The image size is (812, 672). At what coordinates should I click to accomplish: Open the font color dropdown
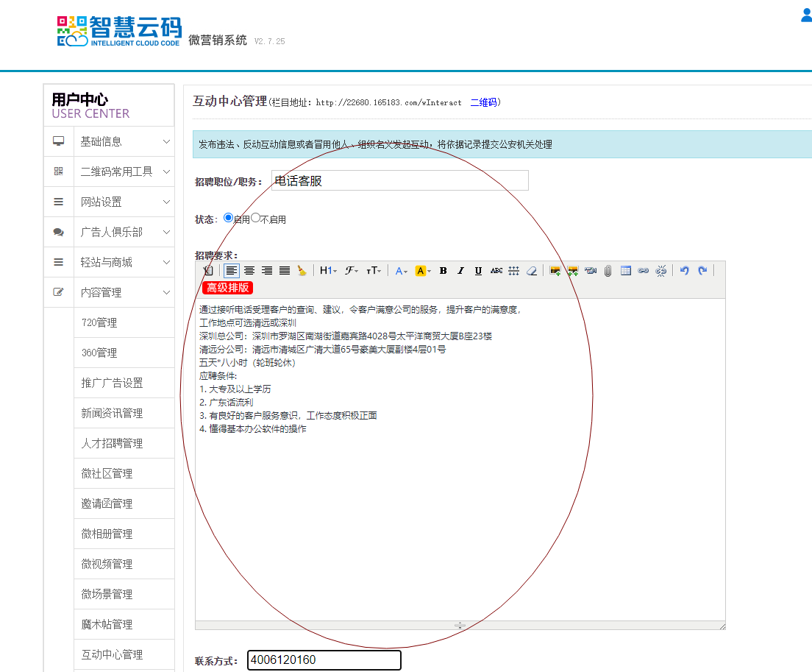(401, 271)
